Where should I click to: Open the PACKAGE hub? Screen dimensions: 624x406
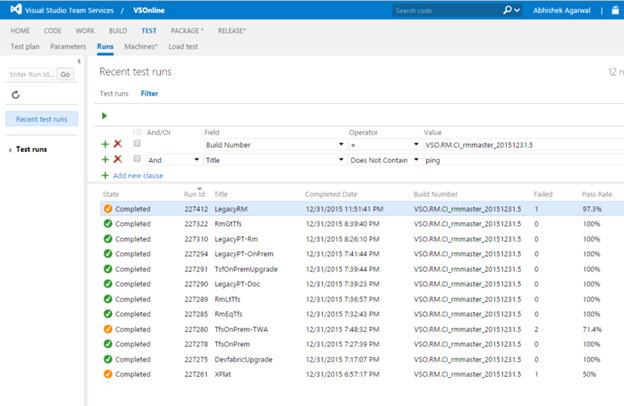coord(187,31)
